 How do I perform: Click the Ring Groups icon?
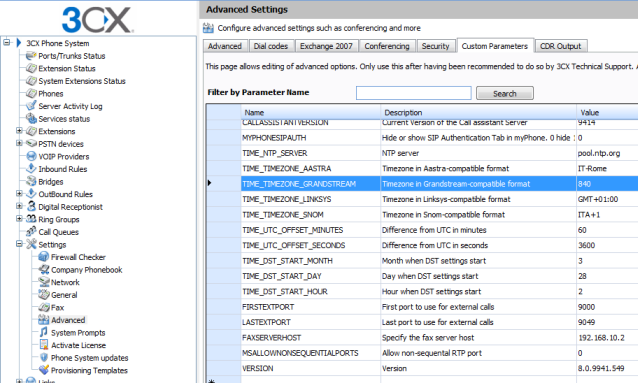coord(31,219)
